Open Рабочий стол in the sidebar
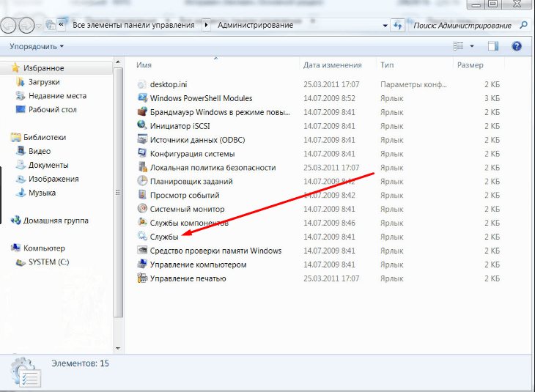 click(x=53, y=109)
